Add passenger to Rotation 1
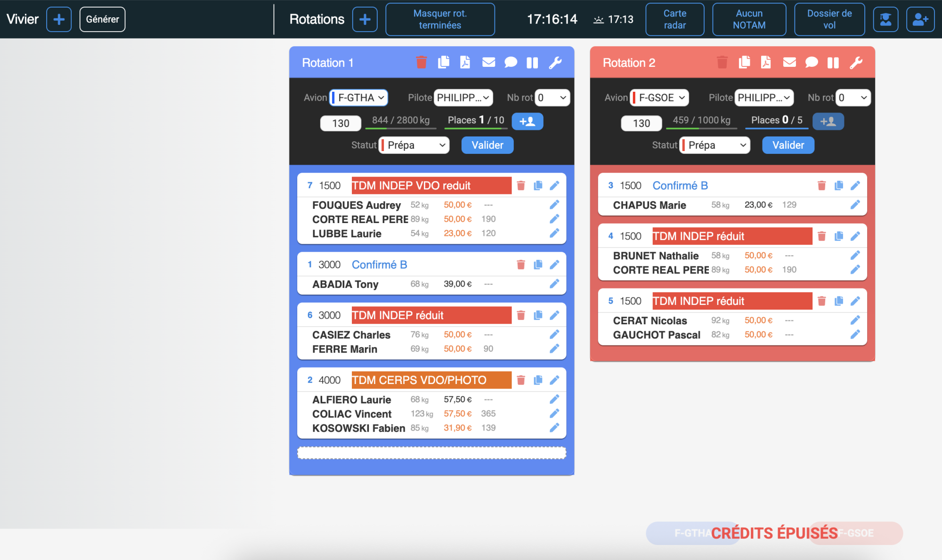Viewport: 942px width, 560px height. click(x=527, y=121)
